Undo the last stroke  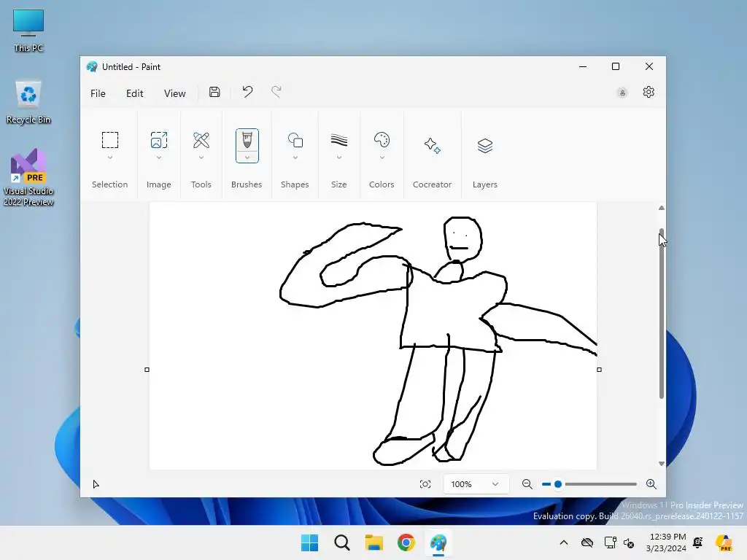coord(247,91)
